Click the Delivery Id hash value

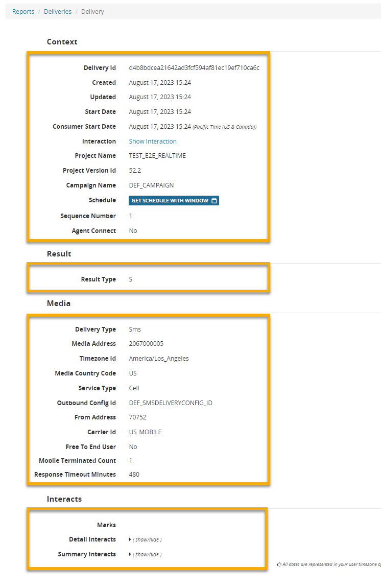point(194,68)
